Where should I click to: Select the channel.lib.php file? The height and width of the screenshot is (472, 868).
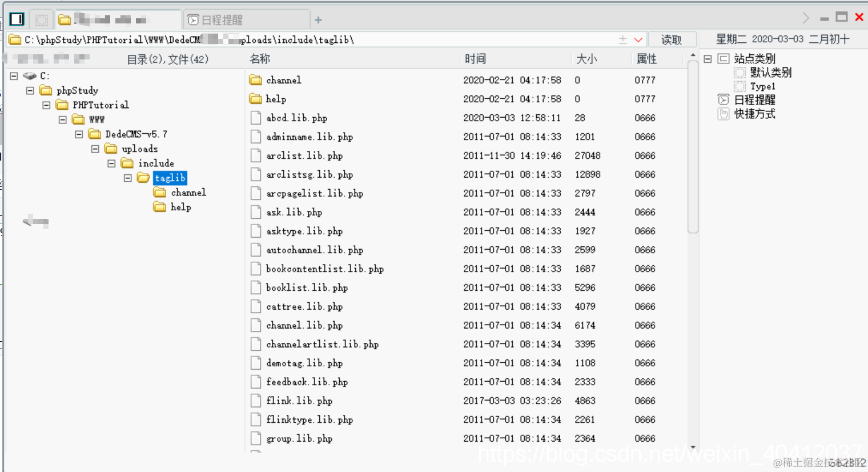[304, 325]
